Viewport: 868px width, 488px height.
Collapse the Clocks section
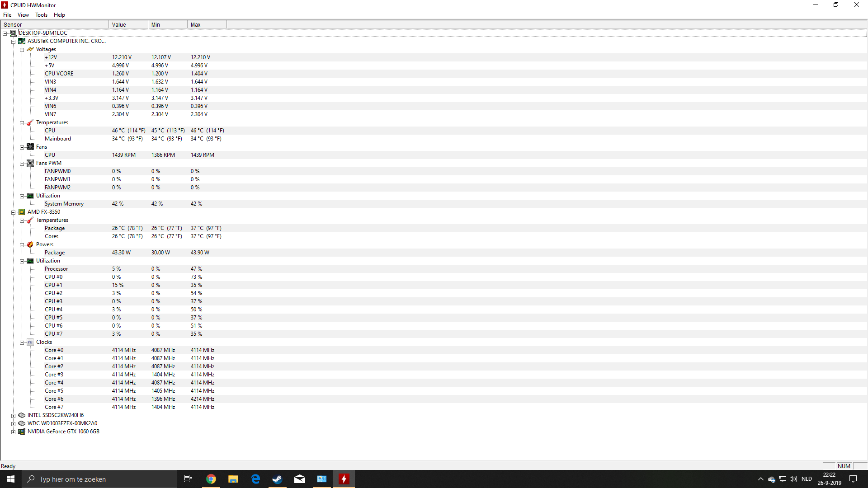tap(22, 343)
